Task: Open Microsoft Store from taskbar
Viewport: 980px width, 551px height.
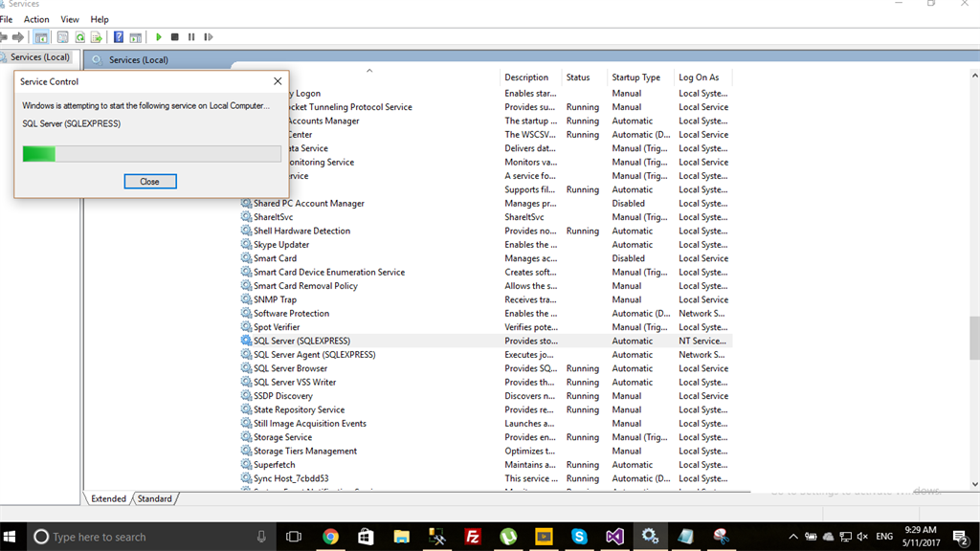Action: 366,537
